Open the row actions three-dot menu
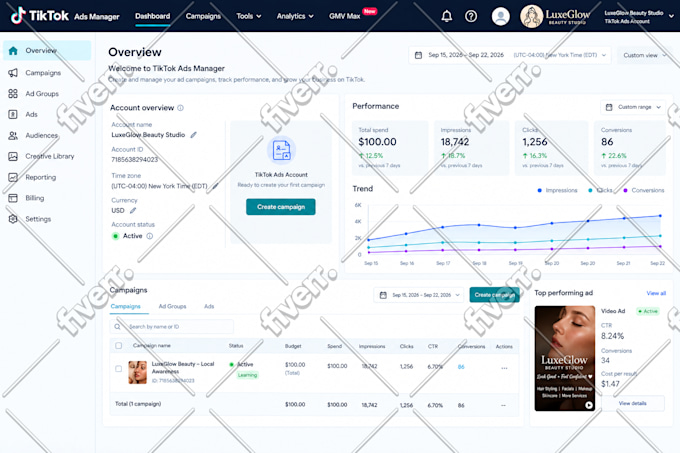Screen dimensions: 680x453 (504, 368)
